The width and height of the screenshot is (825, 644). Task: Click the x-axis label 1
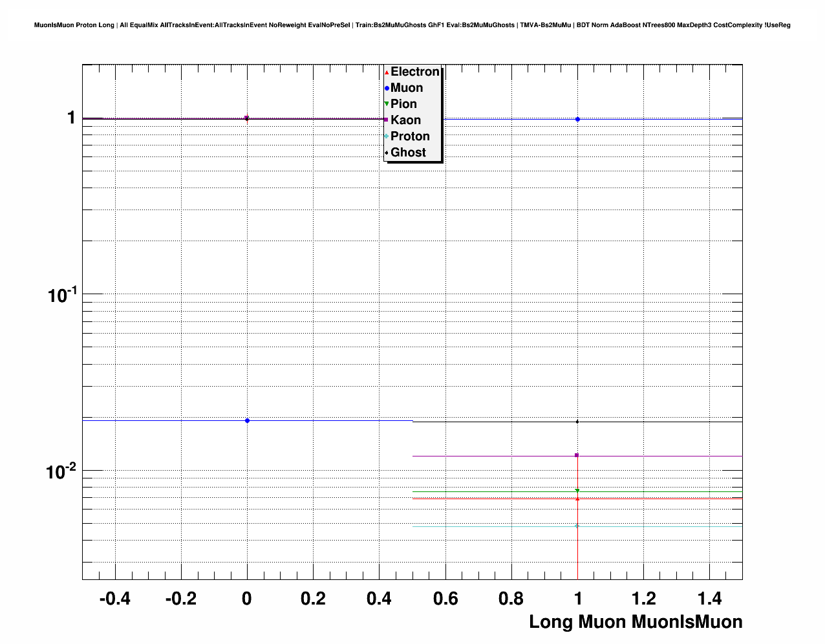click(x=578, y=599)
